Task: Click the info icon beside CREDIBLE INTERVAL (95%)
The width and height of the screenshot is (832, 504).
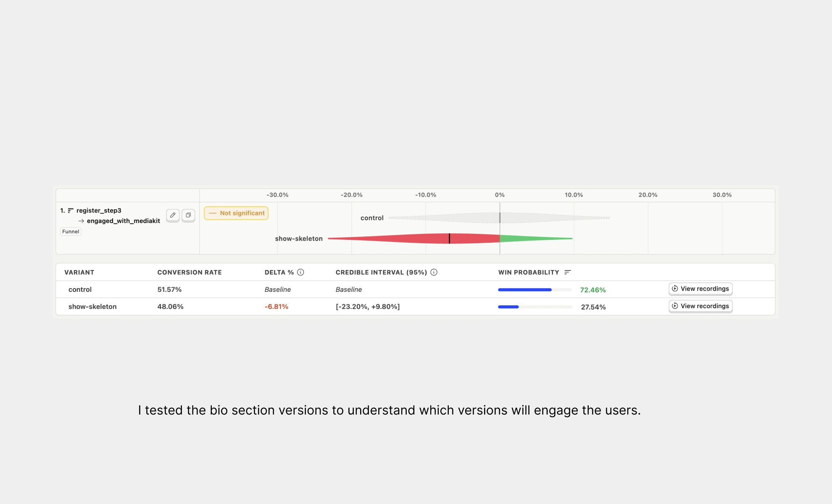Action: pos(434,272)
